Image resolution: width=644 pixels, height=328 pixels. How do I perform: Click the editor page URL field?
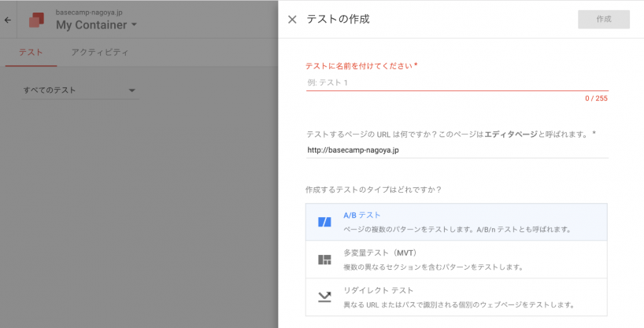[x=457, y=149]
